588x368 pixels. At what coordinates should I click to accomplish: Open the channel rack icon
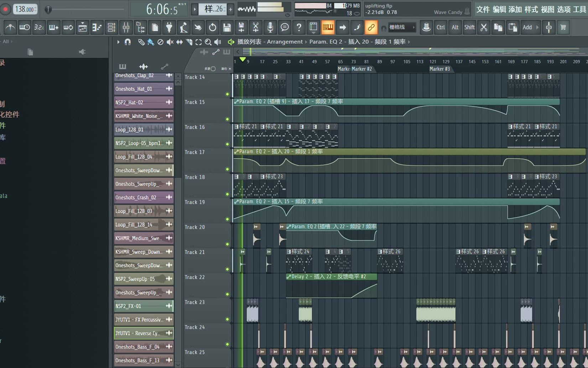111,27
